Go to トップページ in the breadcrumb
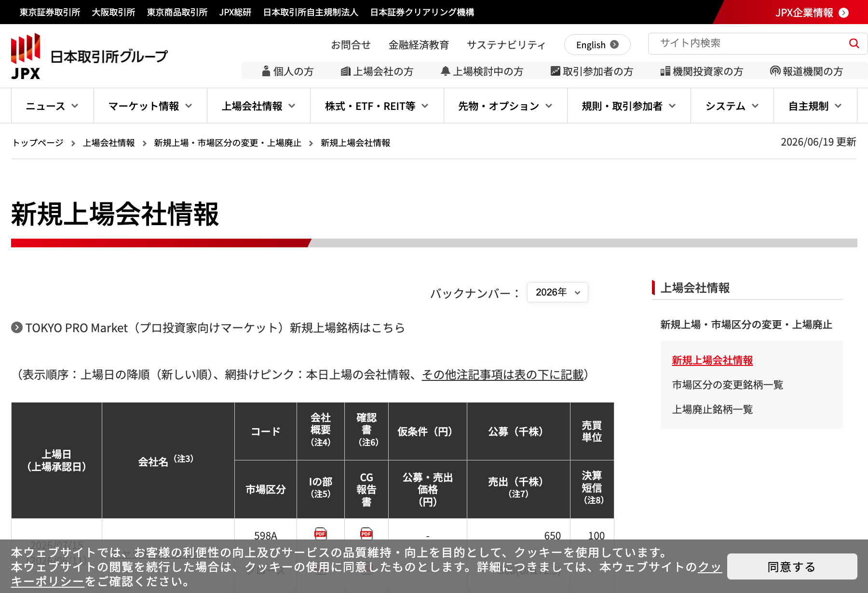The image size is (868, 593). coord(38,143)
